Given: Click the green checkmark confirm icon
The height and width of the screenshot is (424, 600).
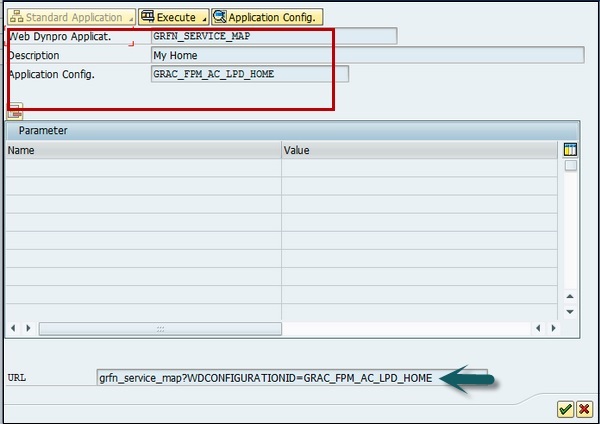Looking at the screenshot, I should click(566, 409).
